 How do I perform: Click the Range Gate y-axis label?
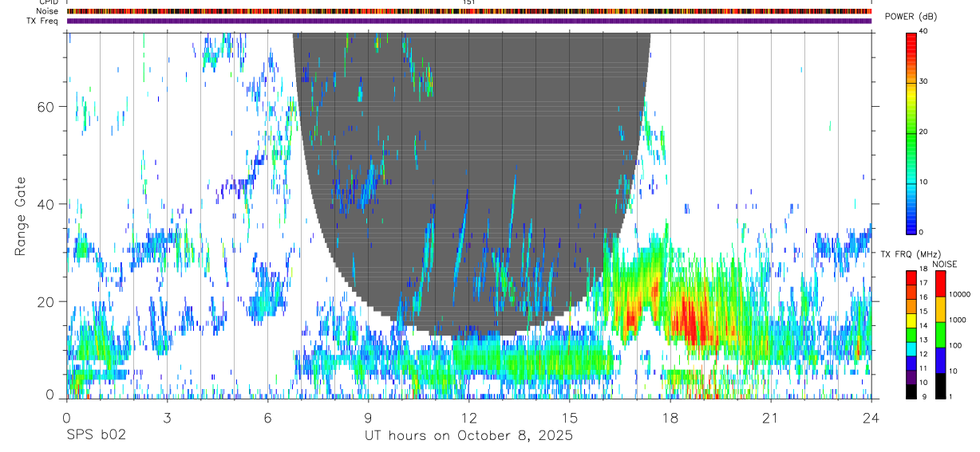22,217
